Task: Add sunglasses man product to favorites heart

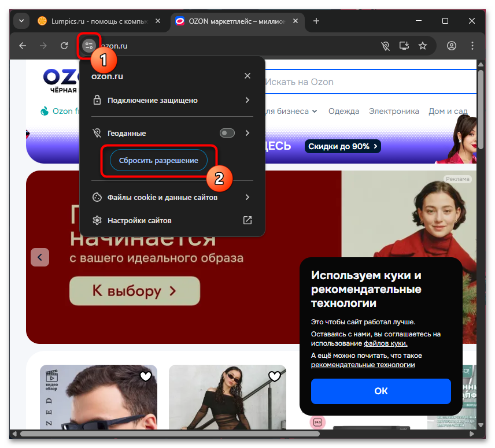Action: 146,376
